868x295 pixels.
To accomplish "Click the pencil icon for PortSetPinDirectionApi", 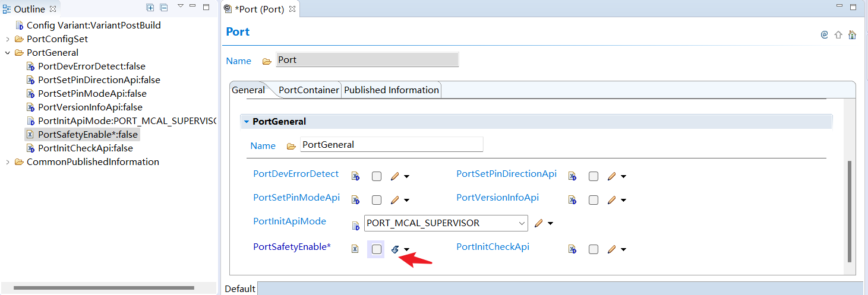I will [612, 176].
